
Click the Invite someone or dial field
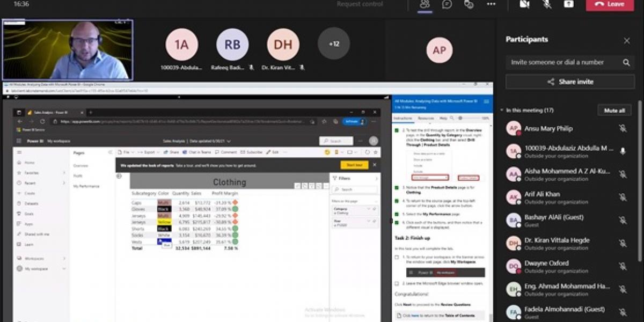click(570, 62)
